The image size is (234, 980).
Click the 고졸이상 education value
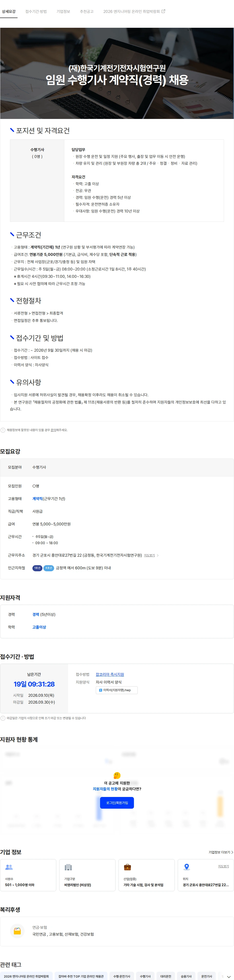click(39, 627)
